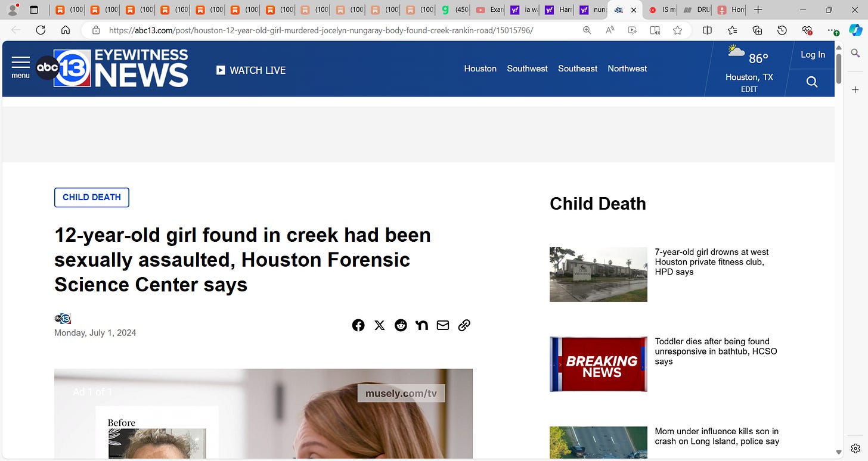The height and width of the screenshot is (461, 868).
Task: Open tab actions menu
Action: tap(34, 10)
